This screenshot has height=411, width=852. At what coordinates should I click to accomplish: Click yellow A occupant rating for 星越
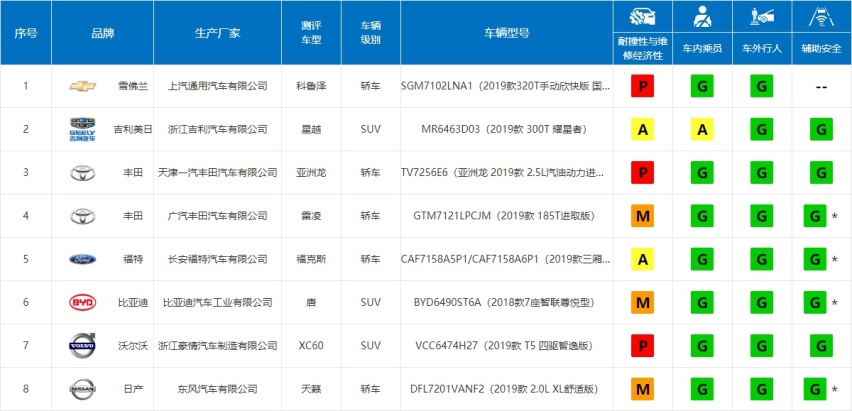(702, 129)
